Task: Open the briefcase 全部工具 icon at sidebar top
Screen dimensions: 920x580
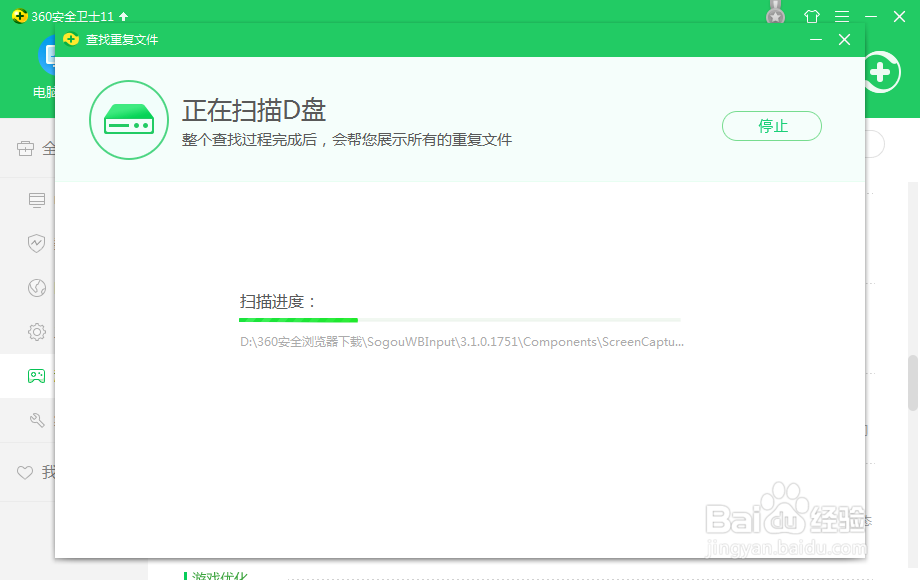Action: click(x=25, y=147)
